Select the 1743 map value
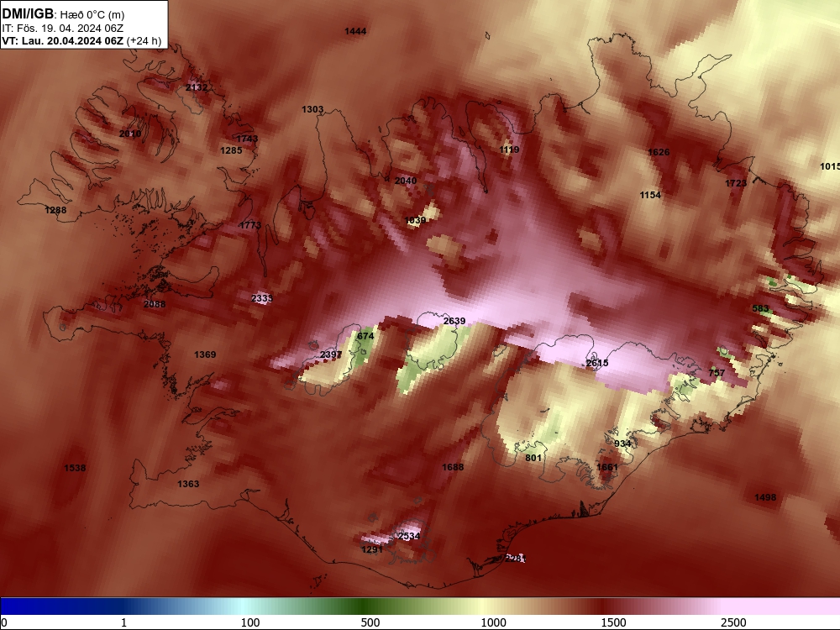The image size is (840, 630). click(x=247, y=139)
